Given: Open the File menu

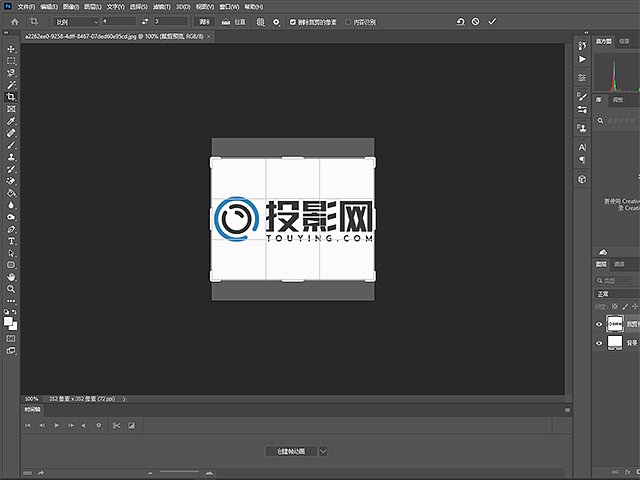Looking at the screenshot, I should click(26, 7).
